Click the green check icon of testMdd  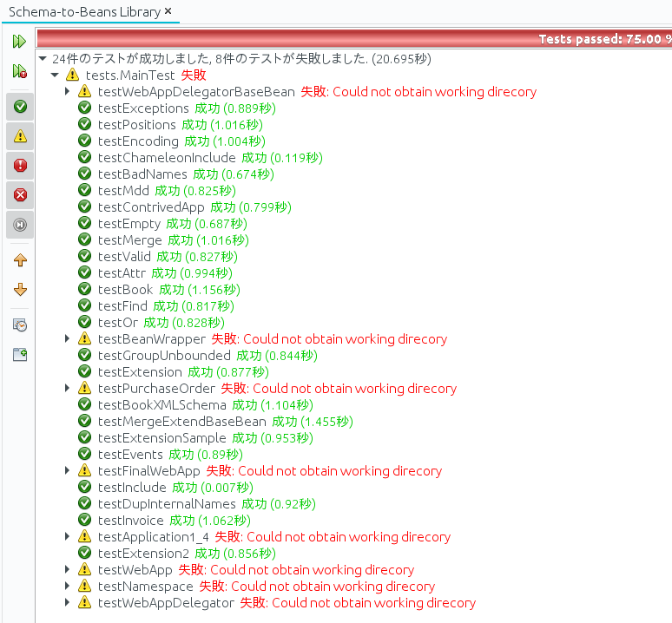coord(85,190)
